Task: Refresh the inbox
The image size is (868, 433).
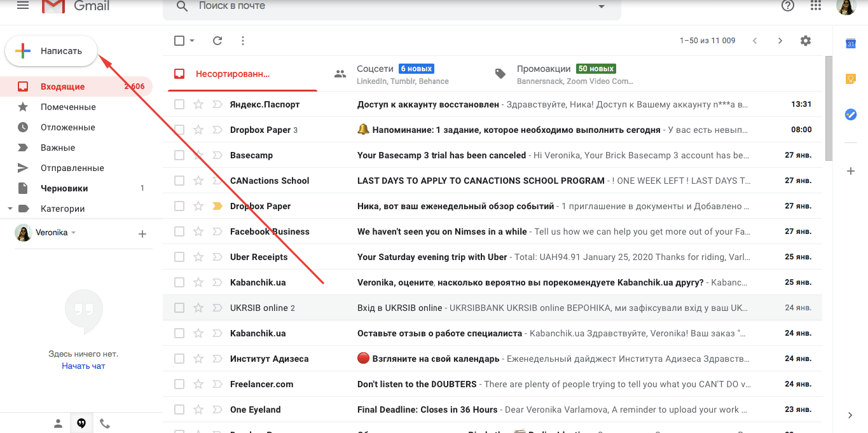Action: click(x=217, y=41)
